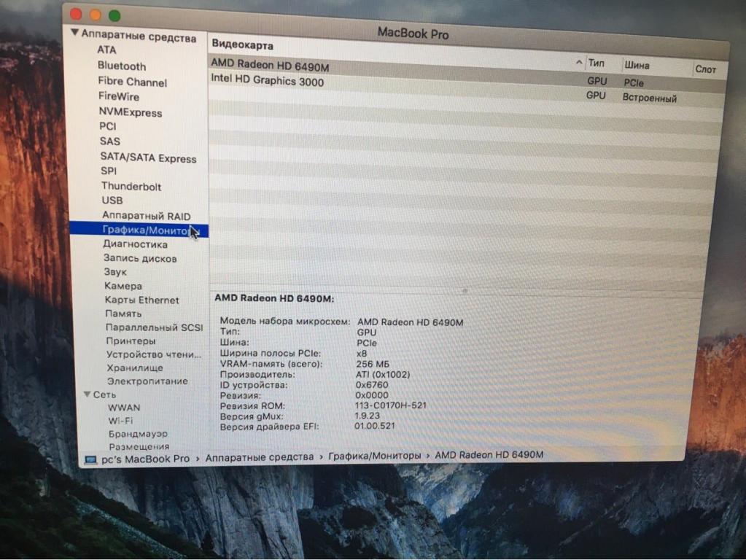Close the MacBook Pro window
This screenshot has height=560, width=746.
(76, 14)
